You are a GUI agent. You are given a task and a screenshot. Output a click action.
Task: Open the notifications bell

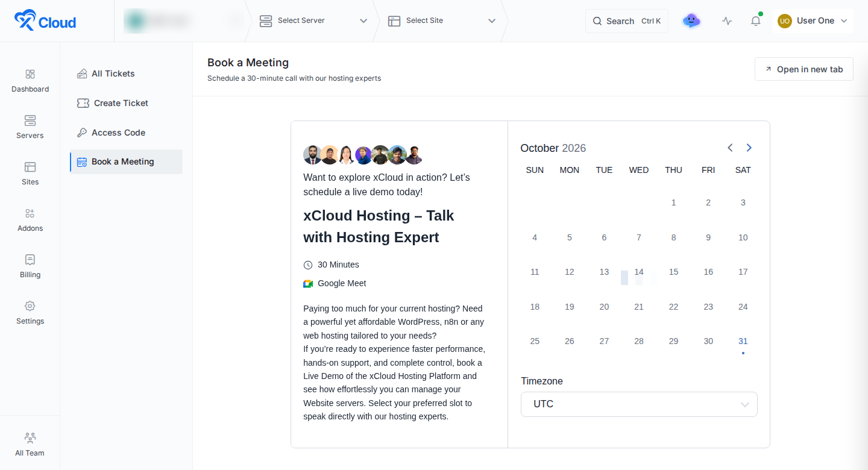coord(755,21)
